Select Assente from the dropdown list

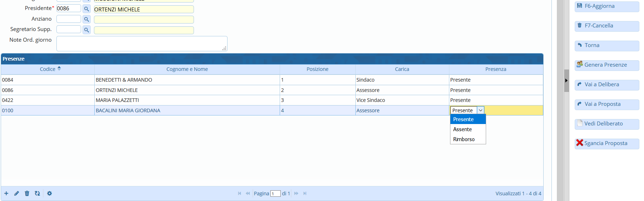tap(463, 129)
